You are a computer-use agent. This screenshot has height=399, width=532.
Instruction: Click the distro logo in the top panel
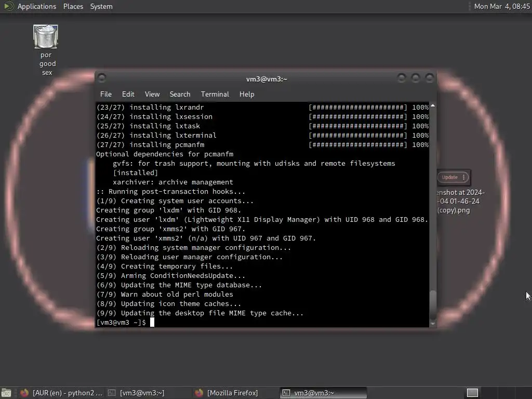click(8, 6)
